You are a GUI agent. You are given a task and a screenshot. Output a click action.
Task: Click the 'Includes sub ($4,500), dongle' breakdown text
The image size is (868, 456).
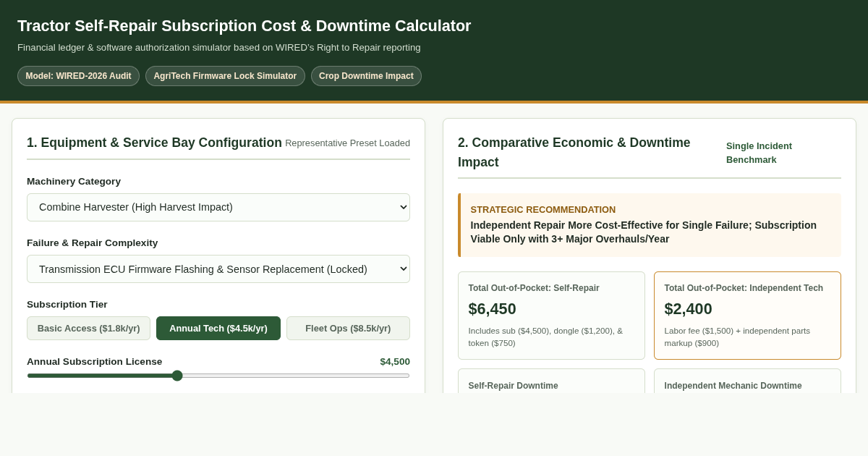[545, 337]
